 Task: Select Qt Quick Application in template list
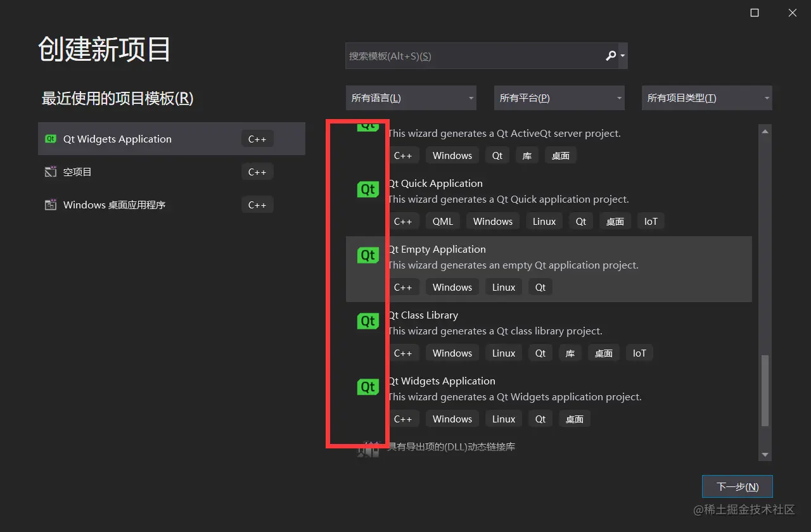point(549,204)
